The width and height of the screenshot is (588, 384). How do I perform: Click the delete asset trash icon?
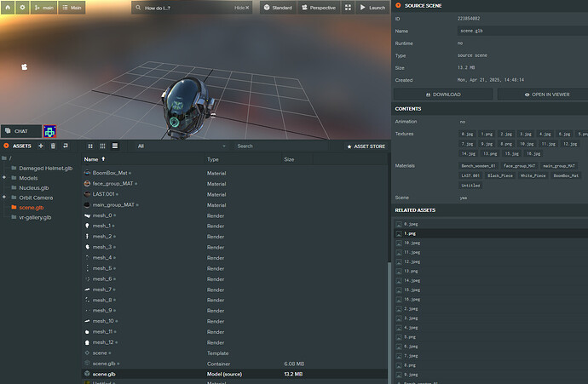(53, 146)
